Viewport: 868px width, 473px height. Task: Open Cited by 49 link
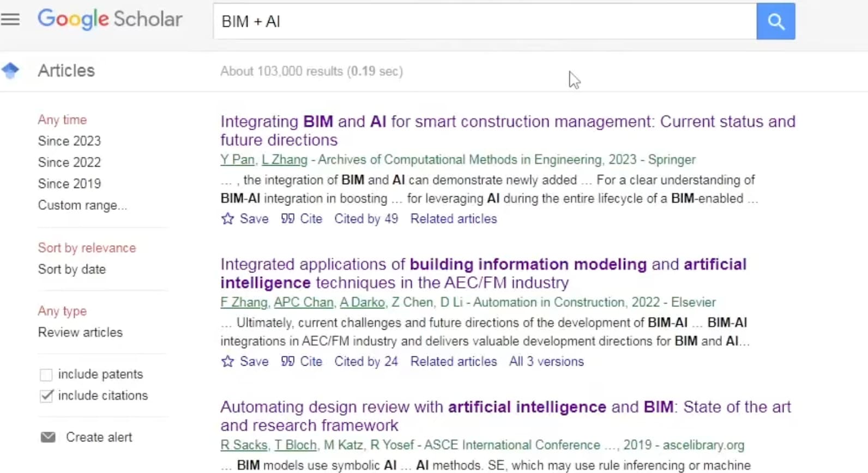366,219
